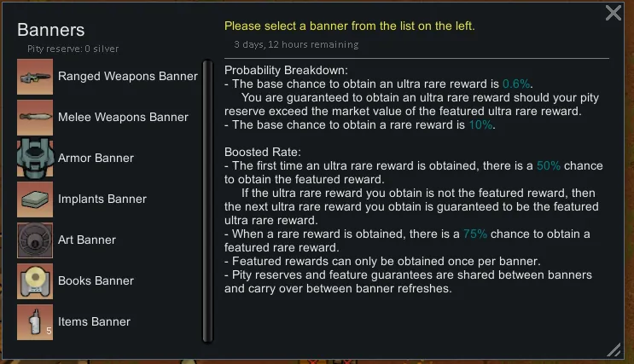The image size is (634, 364).
Task: Pick the Books Banner entry
Action: pos(96,281)
